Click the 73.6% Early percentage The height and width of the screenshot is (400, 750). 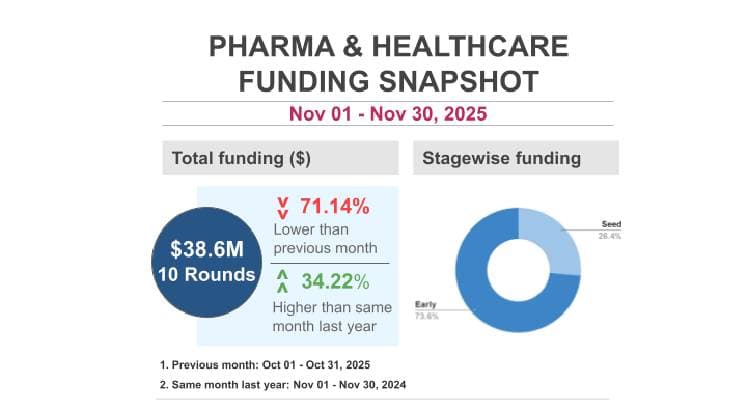tap(427, 316)
